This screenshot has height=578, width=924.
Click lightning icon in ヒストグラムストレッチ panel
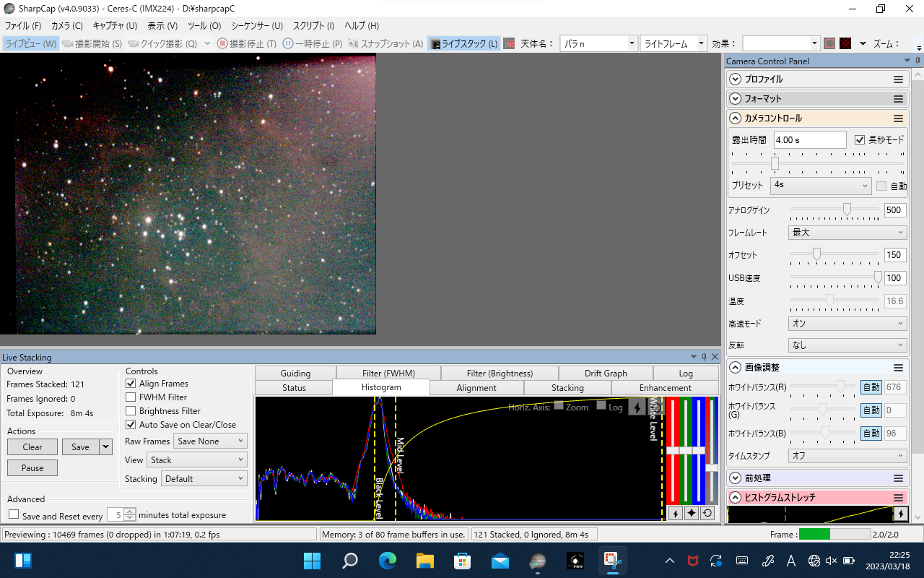900,513
